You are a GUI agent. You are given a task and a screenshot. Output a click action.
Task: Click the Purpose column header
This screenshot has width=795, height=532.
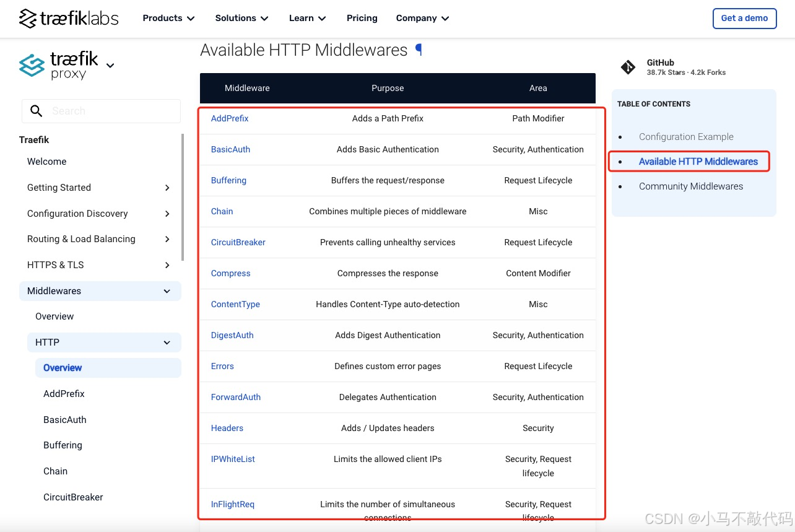click(x=388, y=88)
